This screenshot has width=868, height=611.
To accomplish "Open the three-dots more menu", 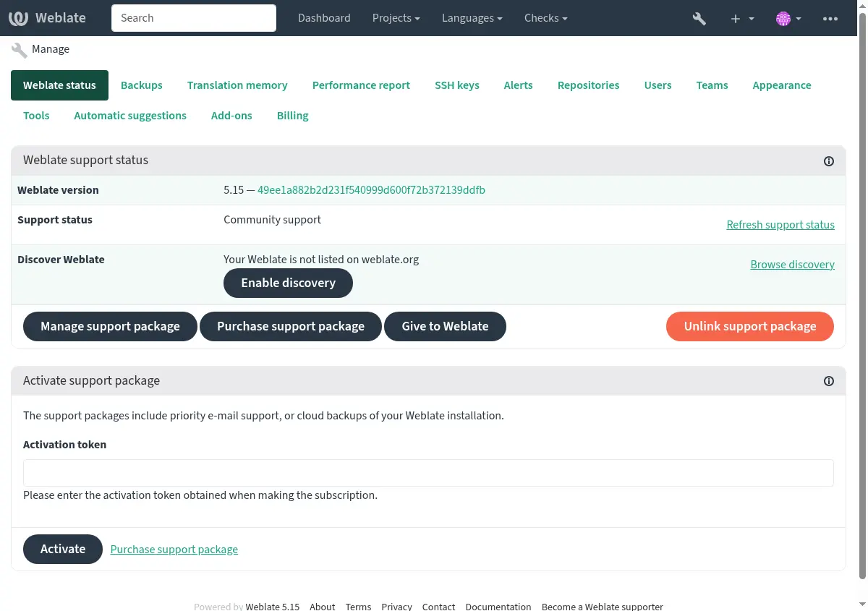I will 830,19.
